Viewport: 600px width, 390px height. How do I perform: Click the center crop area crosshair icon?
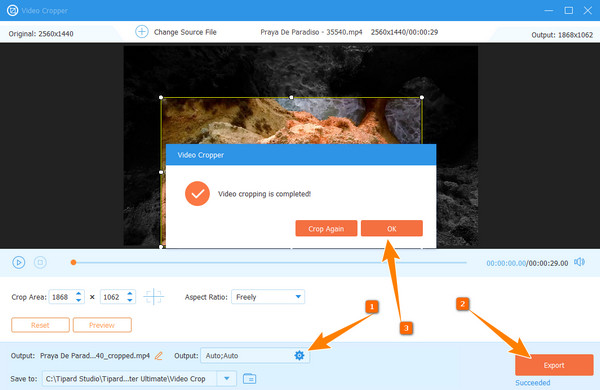click(x=153, y=297)
